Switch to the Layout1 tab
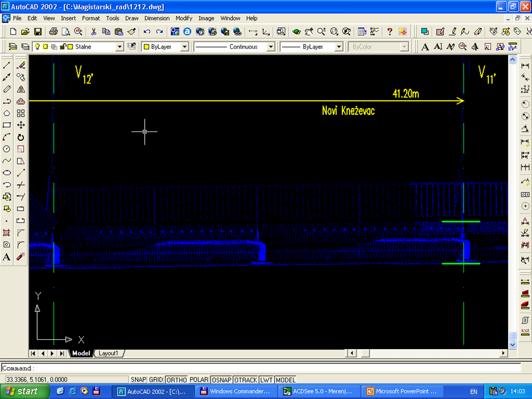Screen dimensions: 532x399 109,353
